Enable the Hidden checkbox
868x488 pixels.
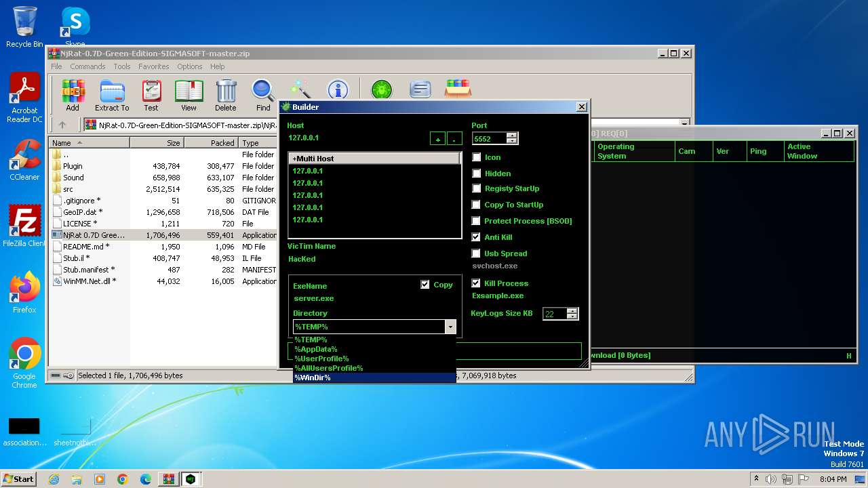tap(477, 174)
